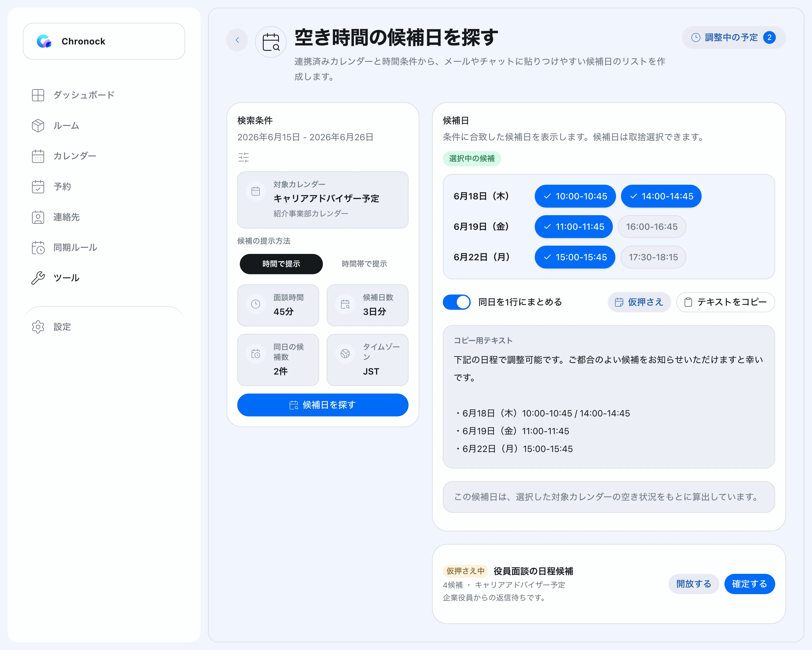Go to 連絡先 contacts in sidebar

pos(66,217)
